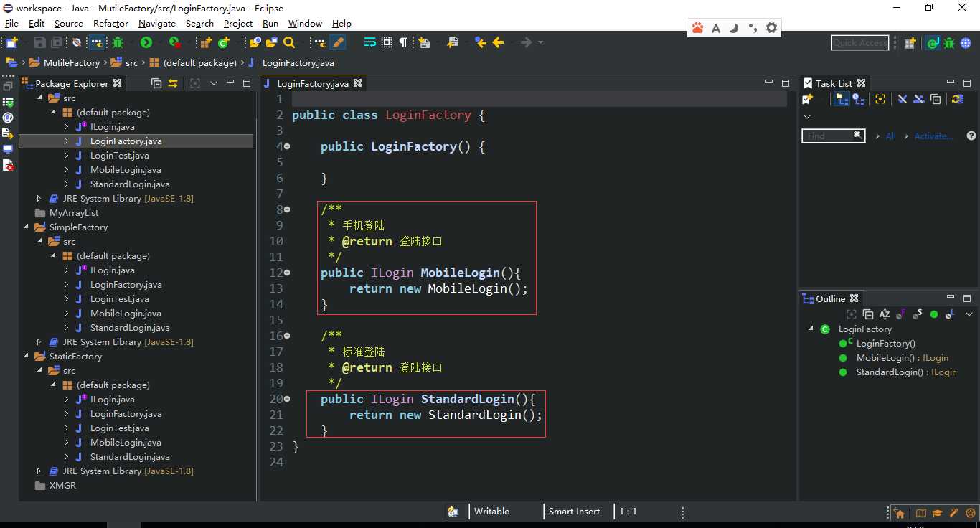Collapse All in Package Explorer

click(156, 83)
